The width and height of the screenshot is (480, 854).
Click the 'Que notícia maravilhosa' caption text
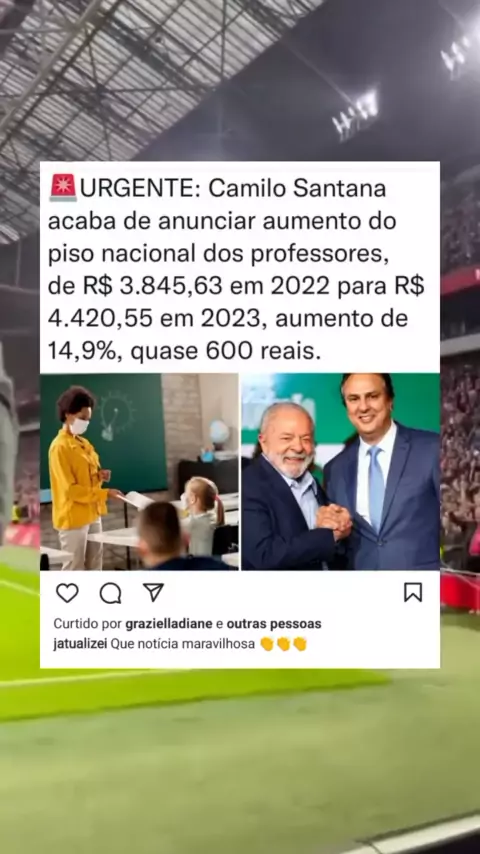click(x=183, y=644)
